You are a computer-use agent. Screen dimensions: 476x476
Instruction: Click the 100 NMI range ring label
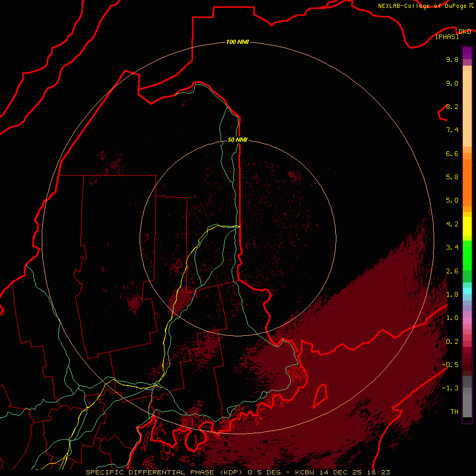(x=237, y=42)
